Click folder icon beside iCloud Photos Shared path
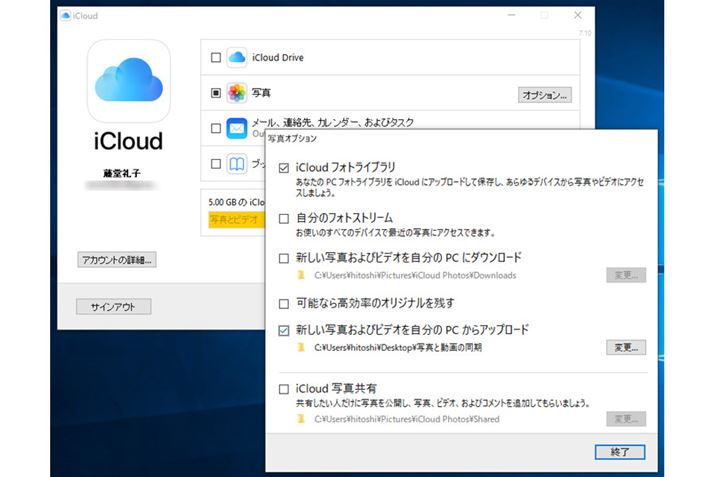Viewport: 715px width, 477px height. point(301,419)
